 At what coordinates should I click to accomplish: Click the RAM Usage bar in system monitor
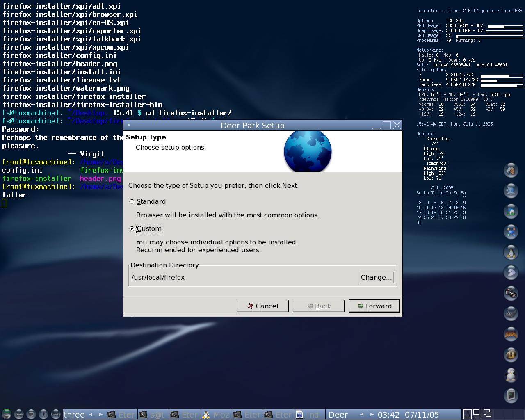coord(505,26)
